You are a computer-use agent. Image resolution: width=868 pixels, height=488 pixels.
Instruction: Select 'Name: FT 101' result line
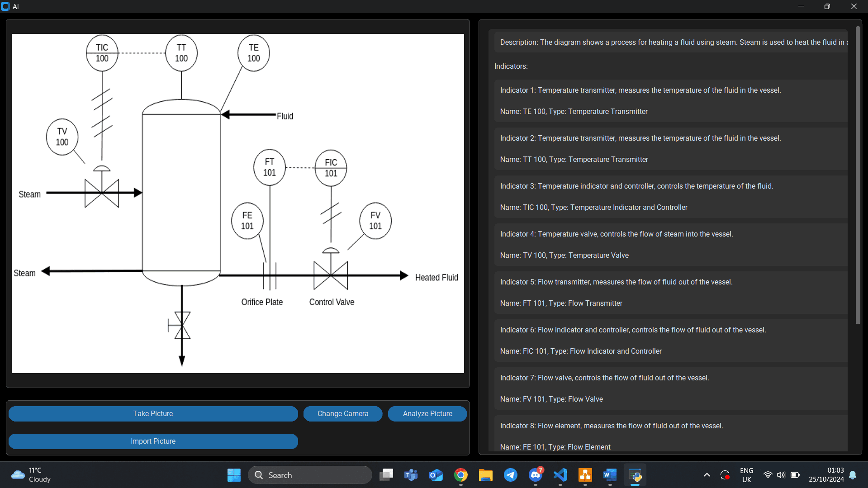561,303
